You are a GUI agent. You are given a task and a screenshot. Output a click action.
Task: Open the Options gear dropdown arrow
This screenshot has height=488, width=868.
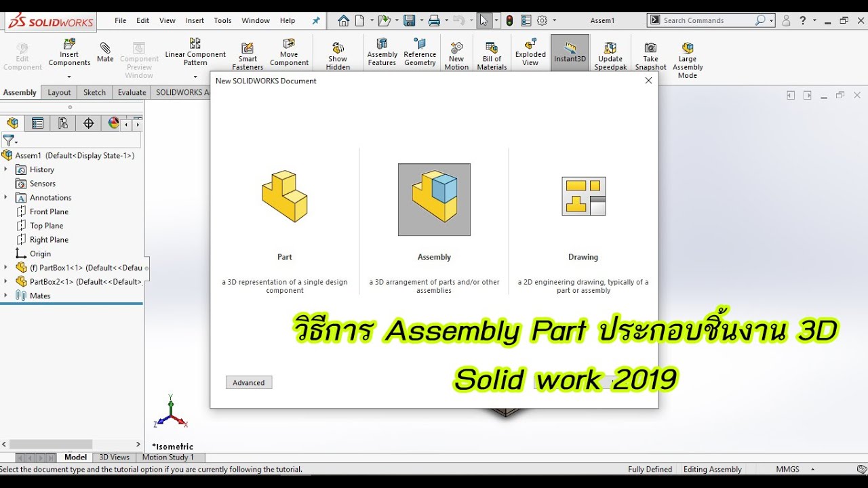(x=554, y=20)
